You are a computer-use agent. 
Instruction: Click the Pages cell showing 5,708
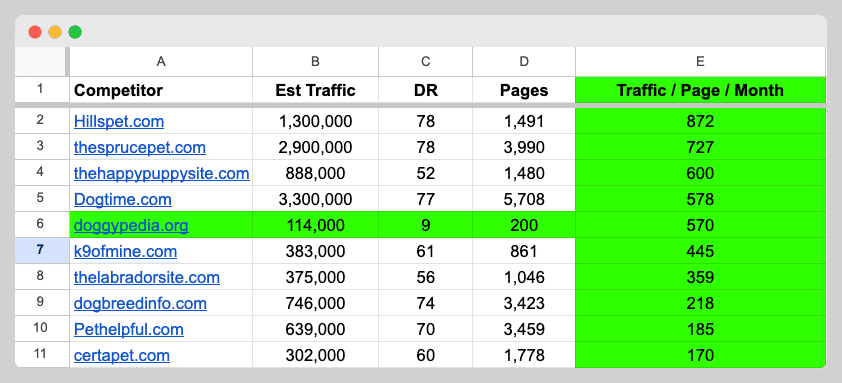[524, 200]
